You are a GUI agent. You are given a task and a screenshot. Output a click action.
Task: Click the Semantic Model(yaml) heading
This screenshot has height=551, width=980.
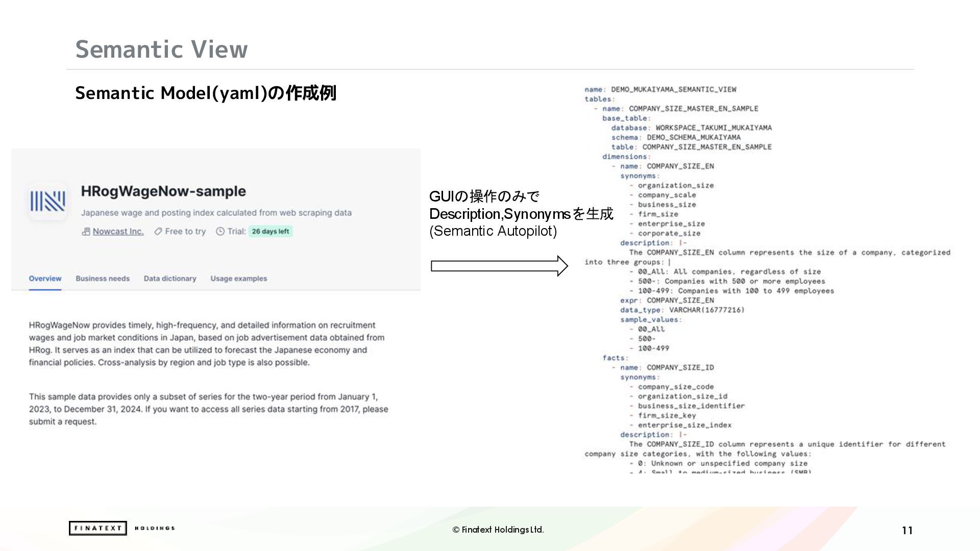tap(206, 93)
